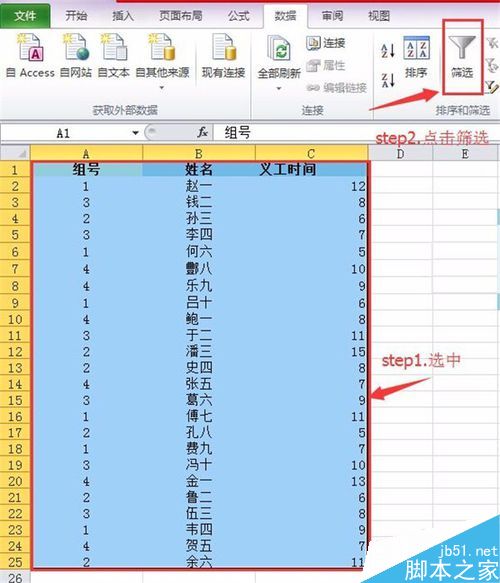The height and width of the screenshot is (583, 500).
Task: Switch to the Formulas (公式) tab
Action: tap(239, 16)
